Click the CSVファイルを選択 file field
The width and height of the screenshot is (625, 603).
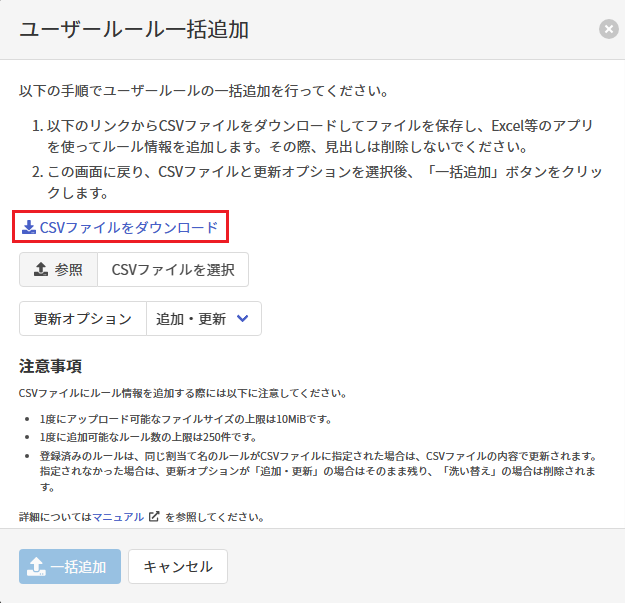[x=172, y=270]
